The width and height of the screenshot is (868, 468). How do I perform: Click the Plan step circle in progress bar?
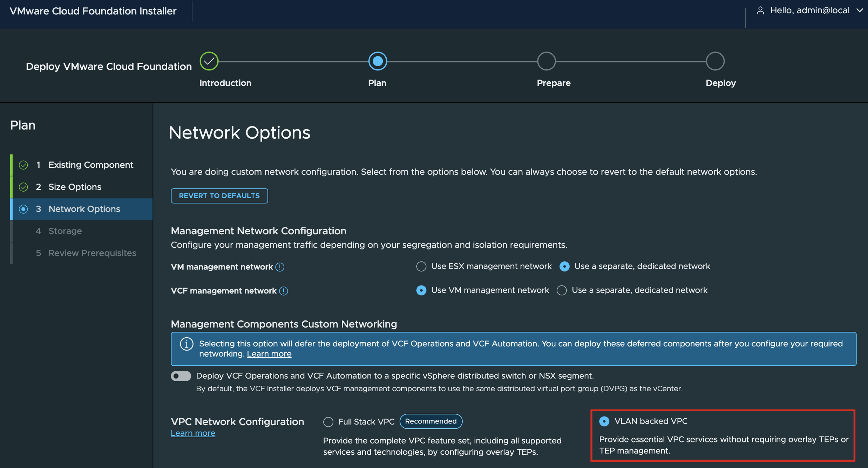(x=378, y=61)
